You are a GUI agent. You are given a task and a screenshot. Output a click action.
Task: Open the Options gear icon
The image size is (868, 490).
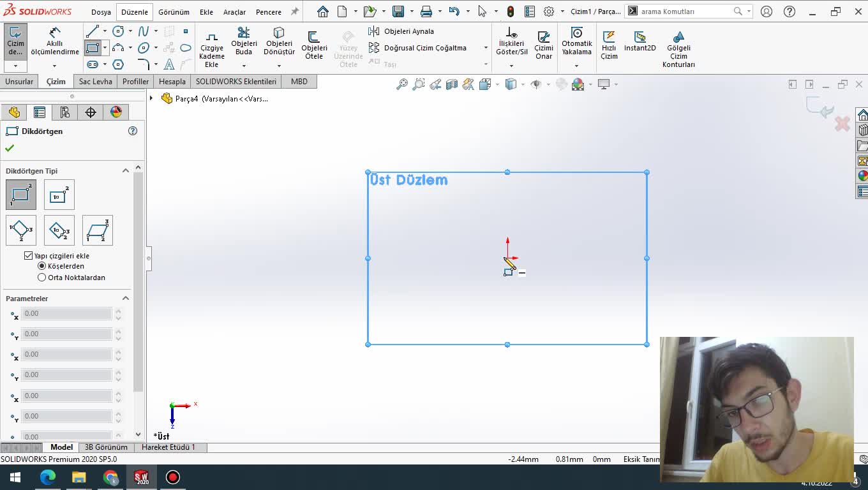pos(549,11)
